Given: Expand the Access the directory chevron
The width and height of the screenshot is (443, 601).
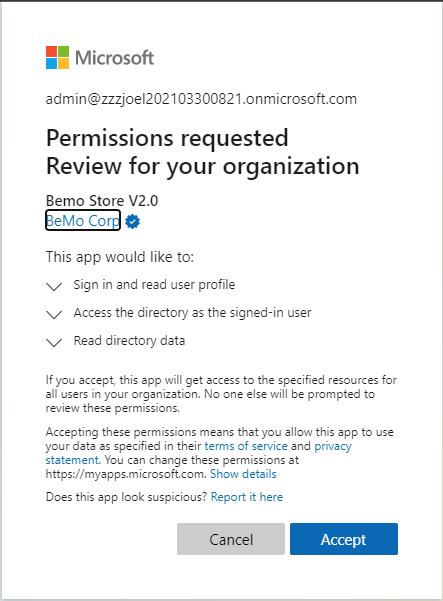Looking at the screenshot, I should (54, 314).
